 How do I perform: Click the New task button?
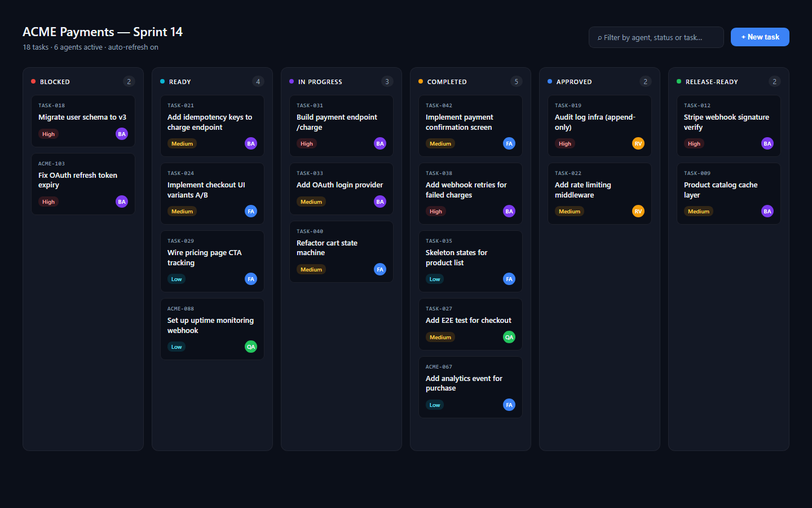point(760,37)
